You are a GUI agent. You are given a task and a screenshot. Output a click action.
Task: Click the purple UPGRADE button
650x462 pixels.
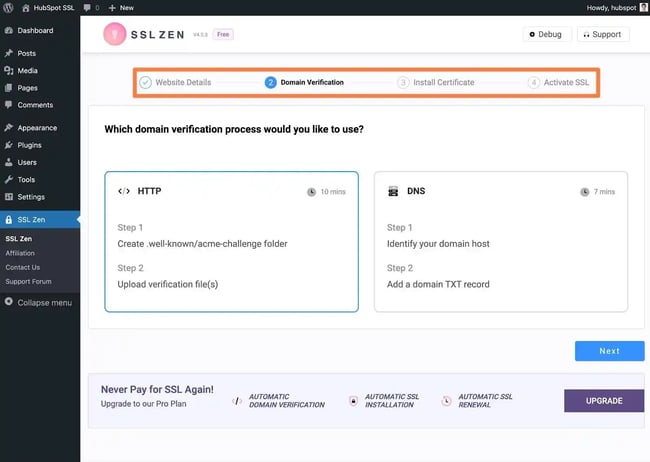(x=604, y=401)
